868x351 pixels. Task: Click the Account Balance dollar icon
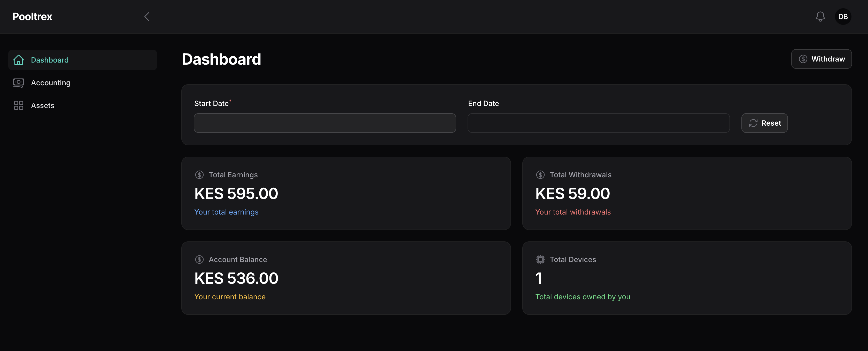pos(199,259)
